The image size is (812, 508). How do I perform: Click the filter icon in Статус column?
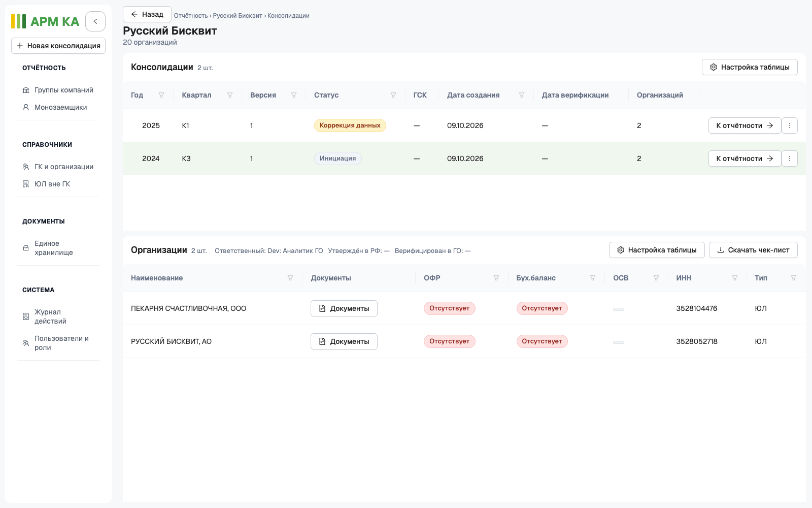point(393,95)
